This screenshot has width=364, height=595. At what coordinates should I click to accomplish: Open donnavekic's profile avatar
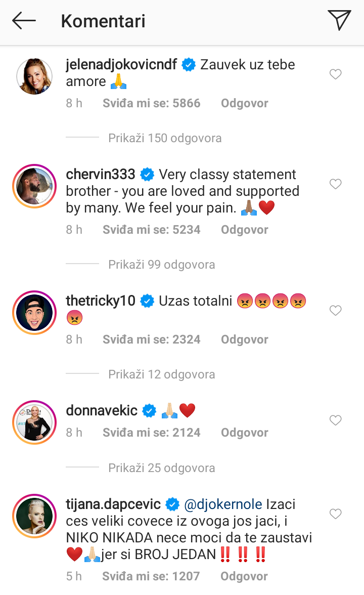tap(34, 422)
